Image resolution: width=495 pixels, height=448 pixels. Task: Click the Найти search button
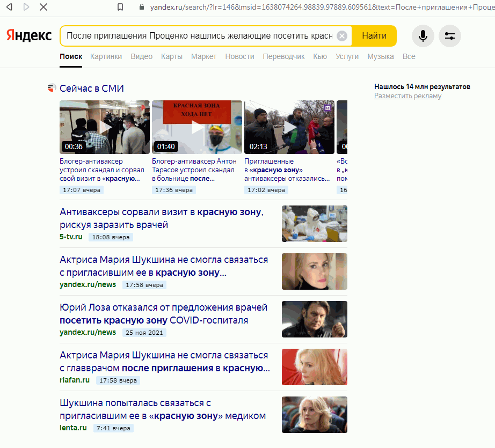[374, 36]
